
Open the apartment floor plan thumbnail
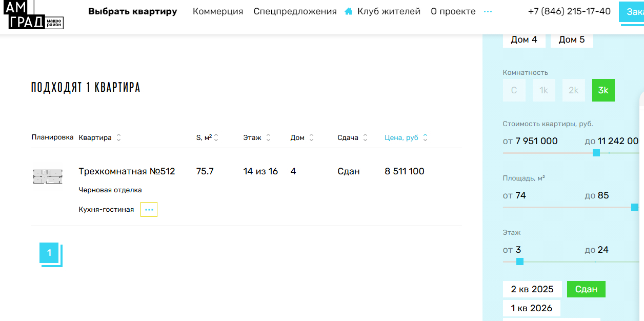point(48,177)
